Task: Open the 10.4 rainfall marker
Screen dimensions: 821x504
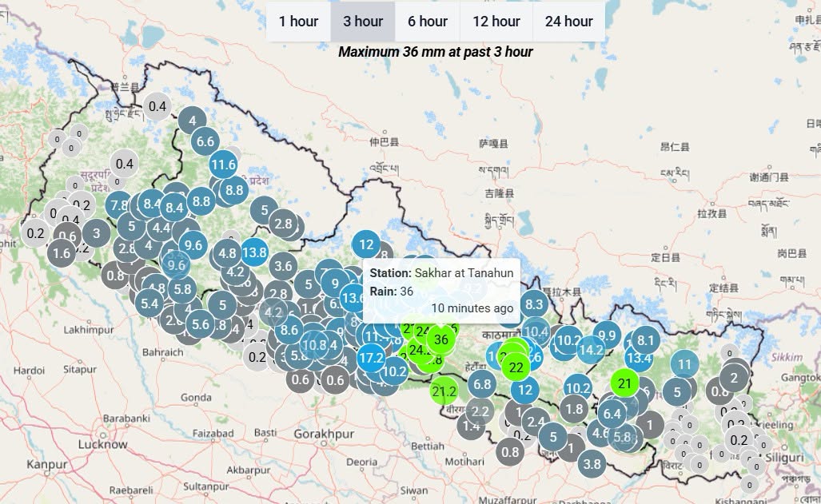Action: tap(535, 331)
